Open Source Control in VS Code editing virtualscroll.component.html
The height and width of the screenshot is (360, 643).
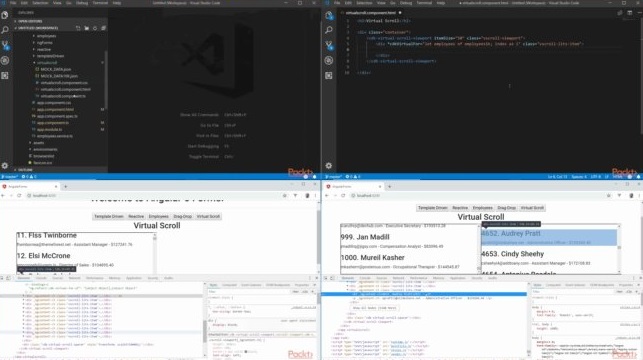point(329,45)
